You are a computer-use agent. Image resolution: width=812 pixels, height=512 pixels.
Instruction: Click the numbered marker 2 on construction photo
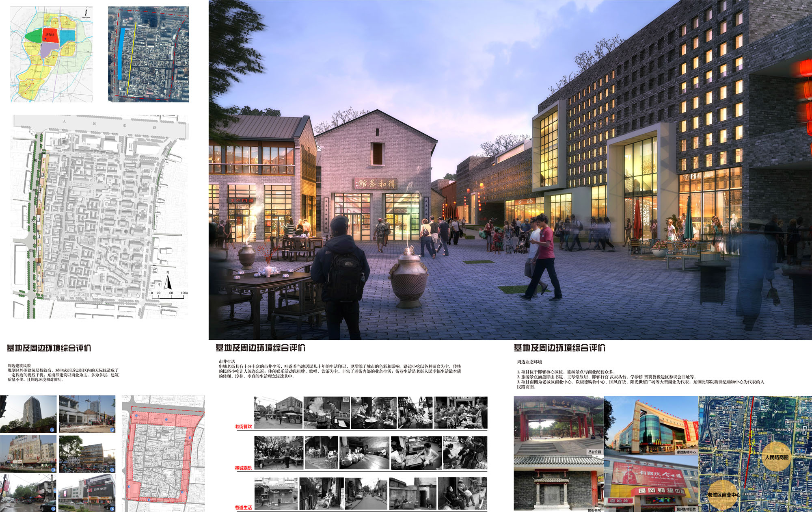112,430
